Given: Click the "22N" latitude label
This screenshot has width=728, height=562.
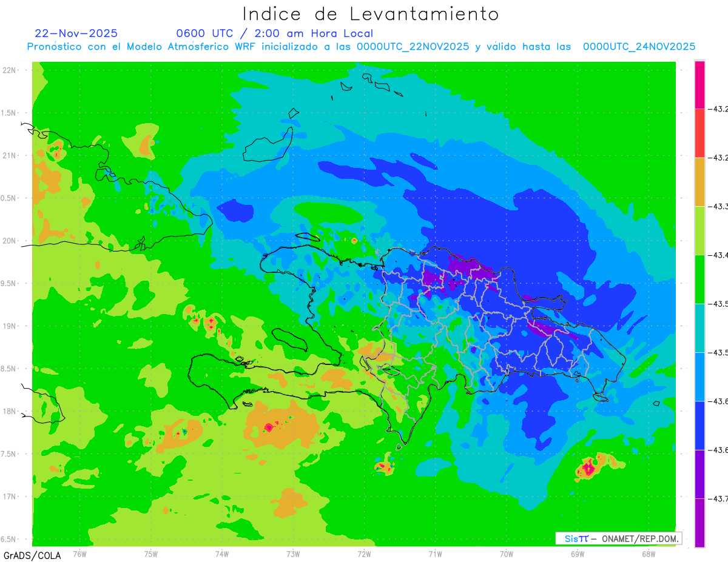Looking at the screenshot, I should 9,70.
